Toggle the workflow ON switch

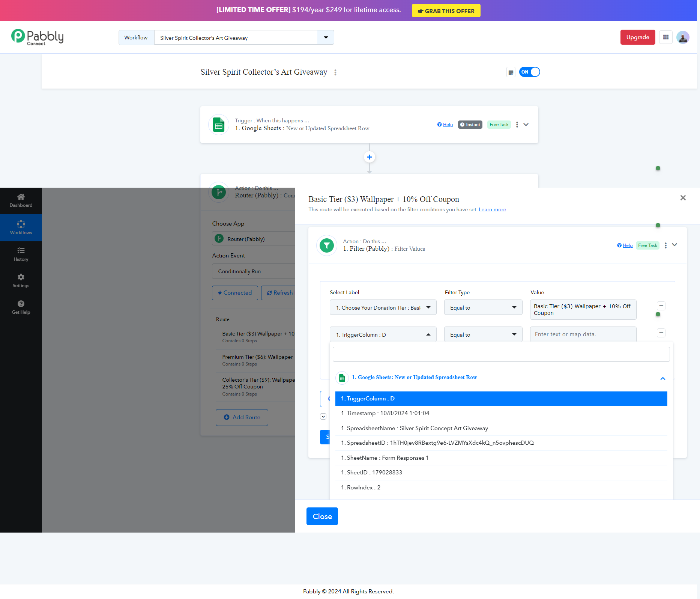coord(529,72)
